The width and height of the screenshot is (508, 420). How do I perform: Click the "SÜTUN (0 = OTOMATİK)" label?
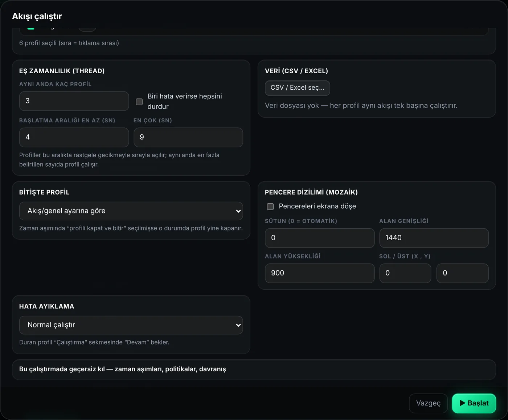point(301,221)
